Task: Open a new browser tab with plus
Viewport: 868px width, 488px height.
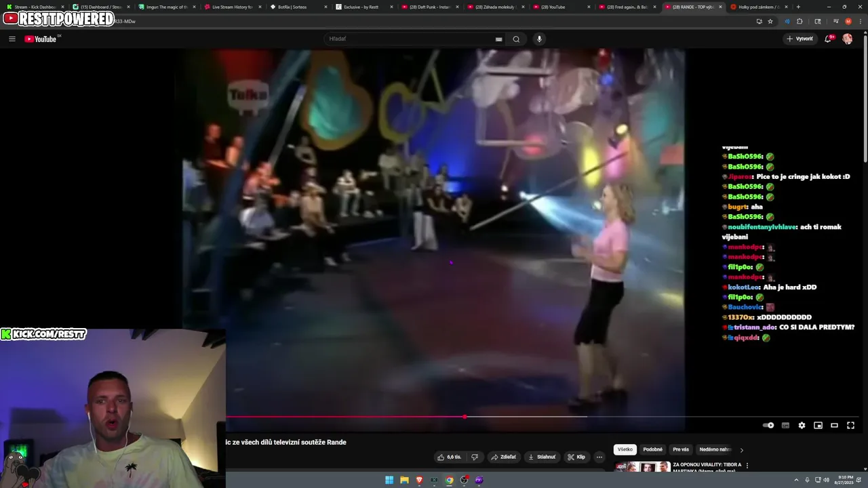Action: (x=798, y=7)
